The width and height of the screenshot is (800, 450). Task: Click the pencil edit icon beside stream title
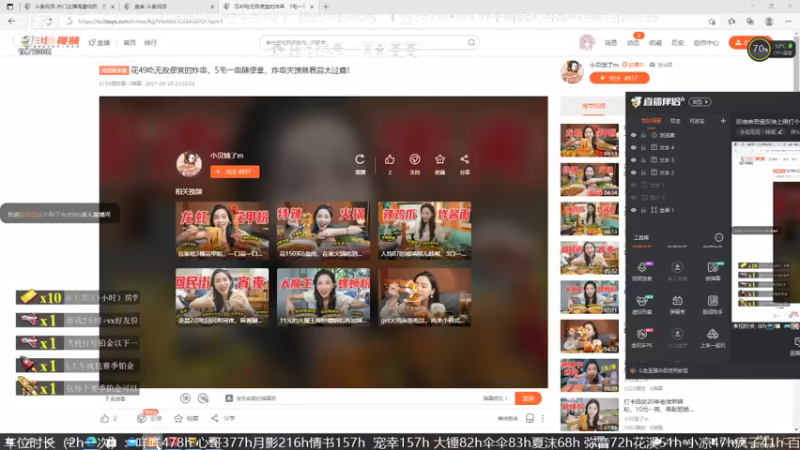coord(780,132)
